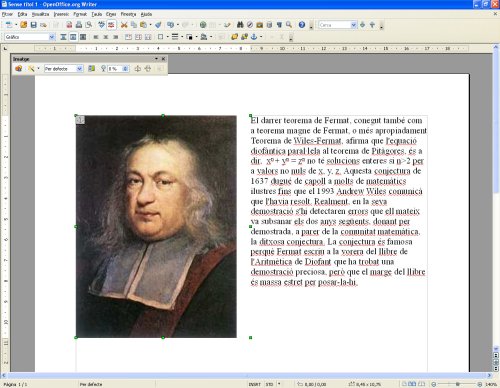Image resolution: width=500 pixels, height=388 pixels.
Task: Click the Save document icon
Action: coord(33,25)
